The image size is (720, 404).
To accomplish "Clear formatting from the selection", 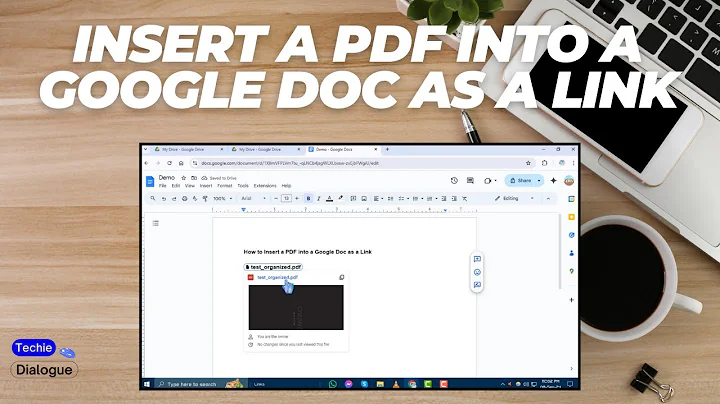I will (465, 198).
